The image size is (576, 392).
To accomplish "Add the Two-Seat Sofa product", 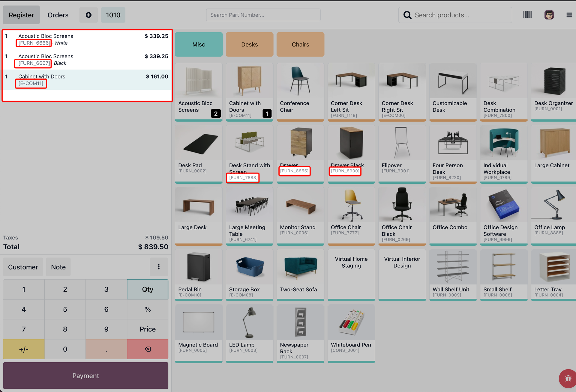I will click(300, 274).
